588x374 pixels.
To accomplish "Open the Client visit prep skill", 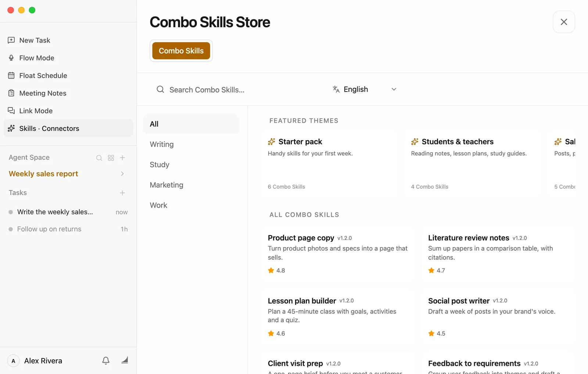I will click(338, 363).
